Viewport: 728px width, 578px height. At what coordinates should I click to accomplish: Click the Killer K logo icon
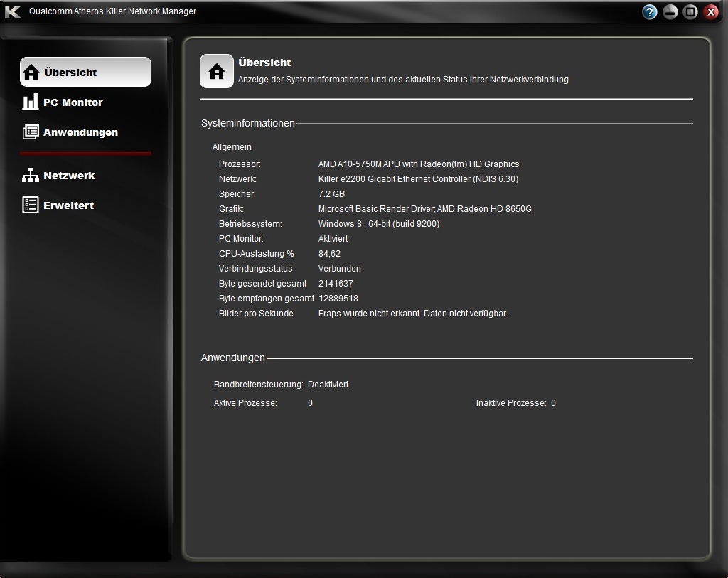click(x=13, y=11)
